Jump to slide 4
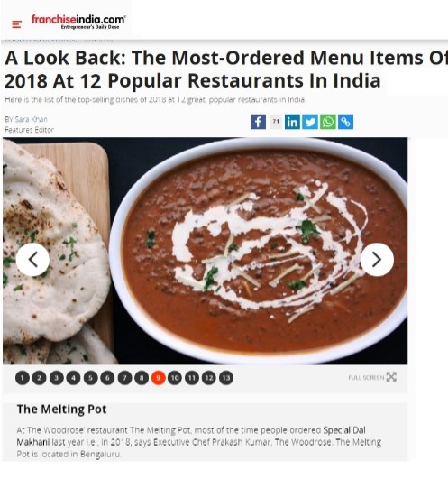The image size is (448, 479). pyautogui.click(x=73, y=378)
